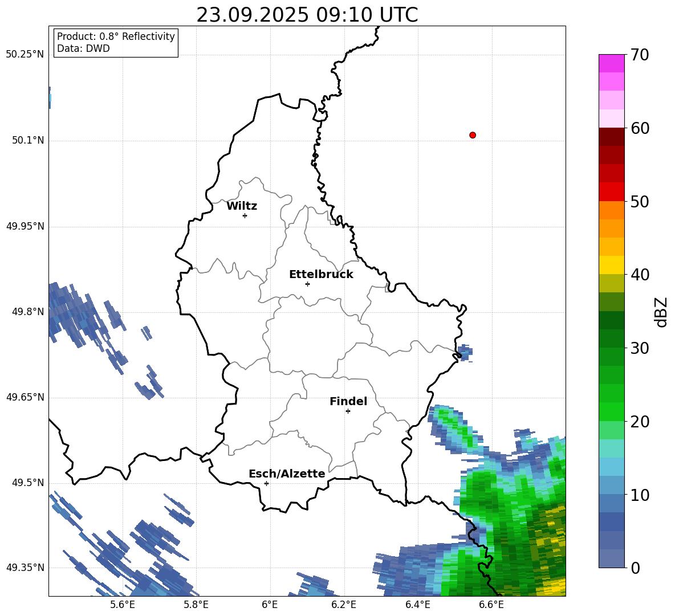Click the 49.35°N latitude label
Screen dimensions: 675x616
click(x=25, y=568)
